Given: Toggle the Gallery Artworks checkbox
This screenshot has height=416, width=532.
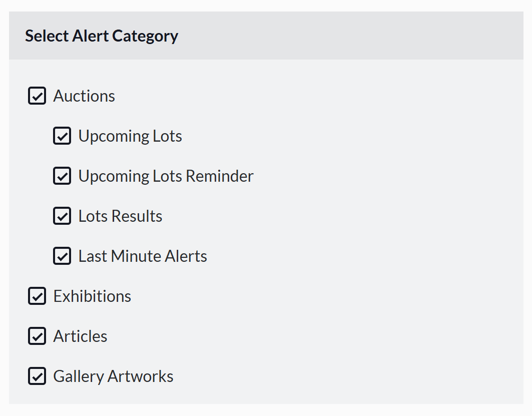Looking at the screenshot, I should pyautogui.click(x=37, y=376).
